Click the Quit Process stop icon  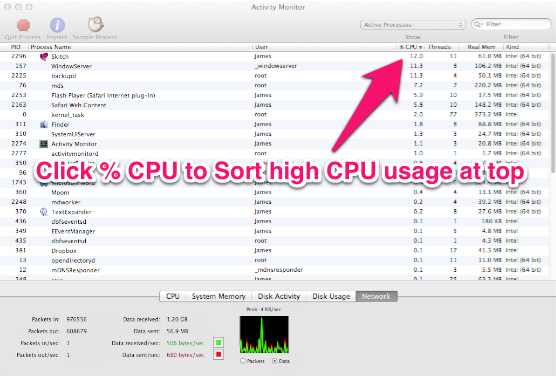23,25
